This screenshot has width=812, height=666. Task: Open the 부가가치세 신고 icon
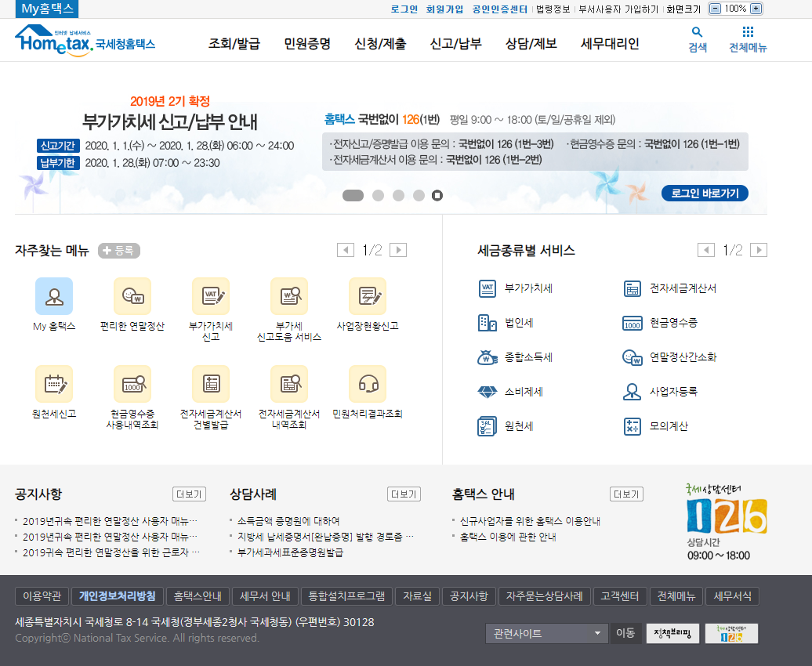211,296
